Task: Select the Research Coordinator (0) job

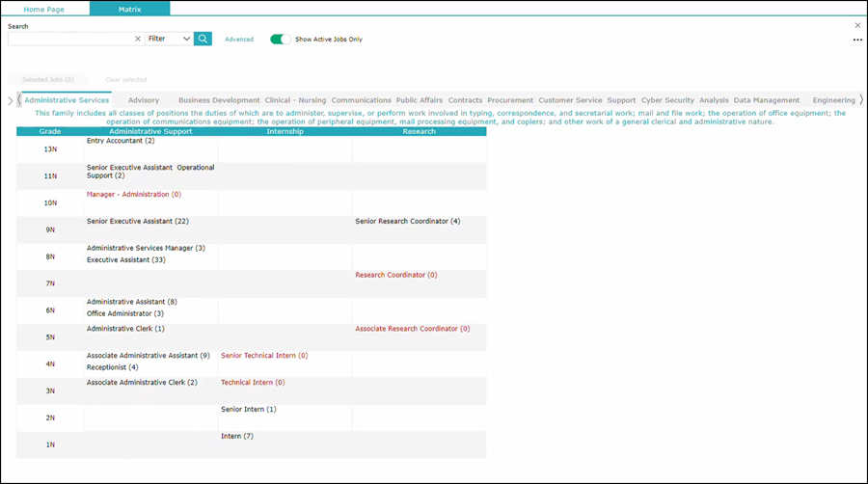Action: (x=395, y=275)
